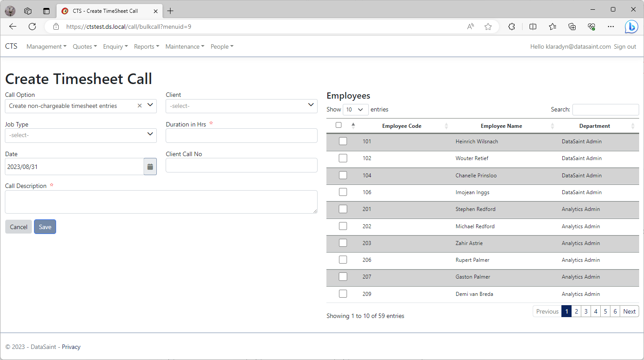Open a new browser tab with plus
644x360 pixels.
click(x=170, y=11)
